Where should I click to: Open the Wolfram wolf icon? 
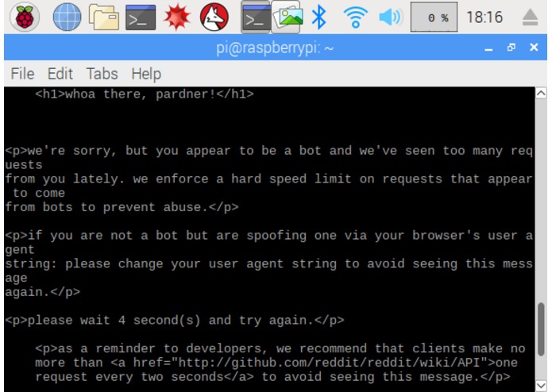tap(214, 17)
